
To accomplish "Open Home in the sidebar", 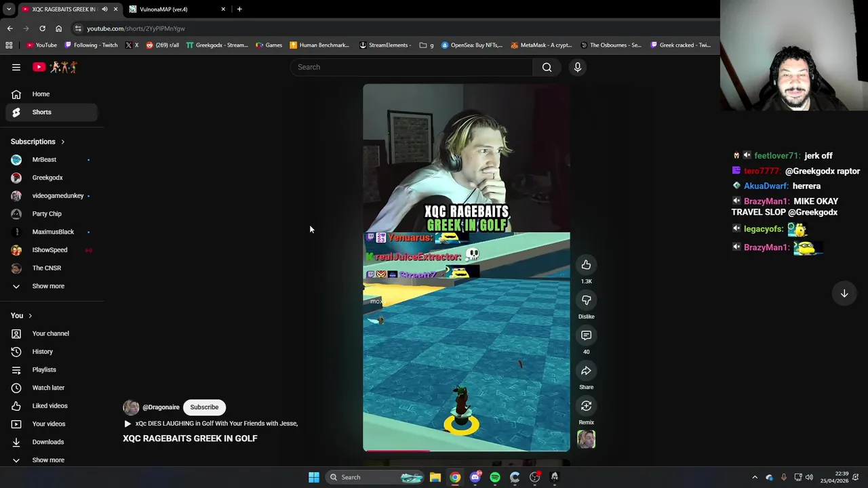I will coord(52,94).
